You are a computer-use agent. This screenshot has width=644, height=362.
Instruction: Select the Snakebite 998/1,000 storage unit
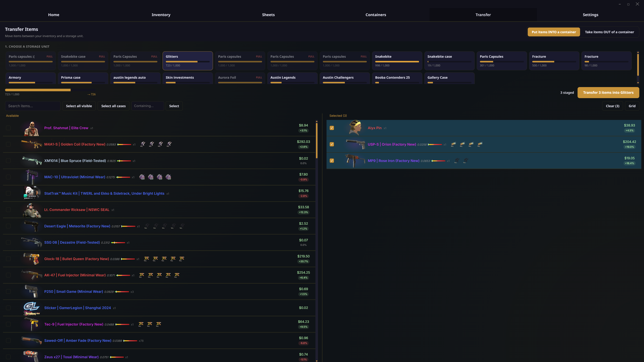[x=397, y=61]
